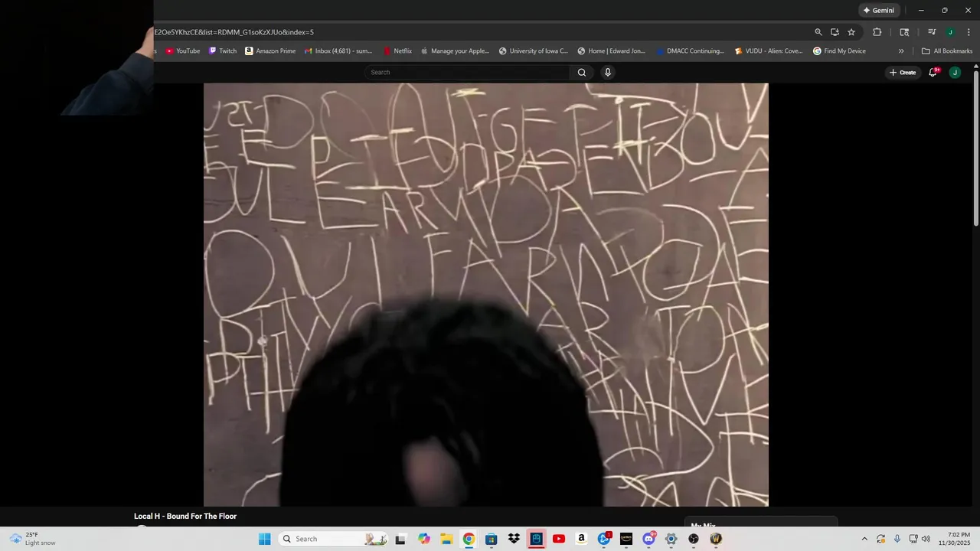
Task: Open the Amazon Prime bookmark
Action: tap(270, 51)
